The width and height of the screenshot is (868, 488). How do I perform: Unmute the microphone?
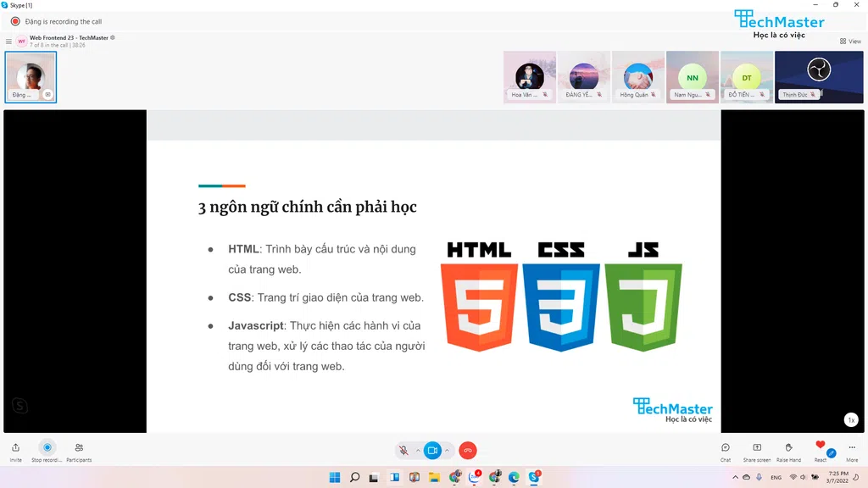click(x=404, y=451)
